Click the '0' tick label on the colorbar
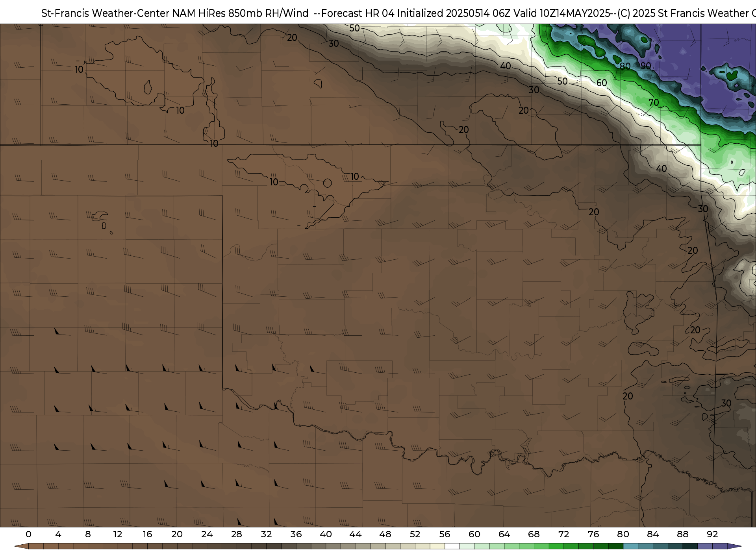 (x=28, y=534)
